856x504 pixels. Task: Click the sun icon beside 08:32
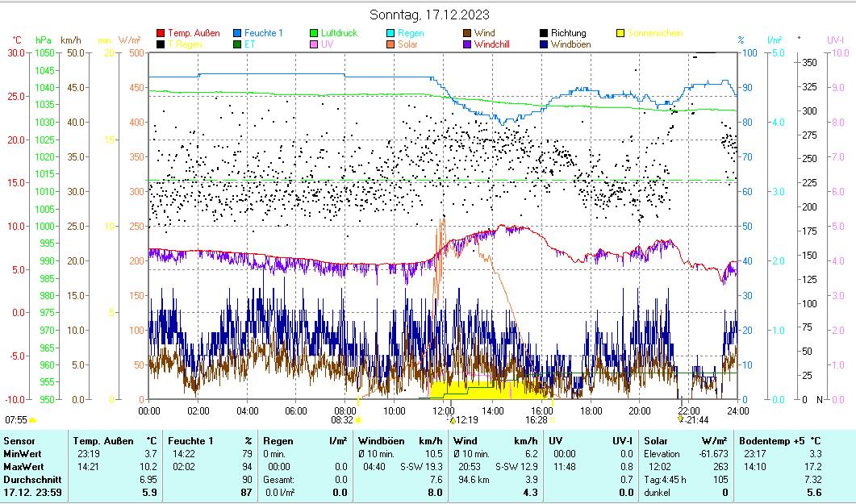[x=358, y=420]
